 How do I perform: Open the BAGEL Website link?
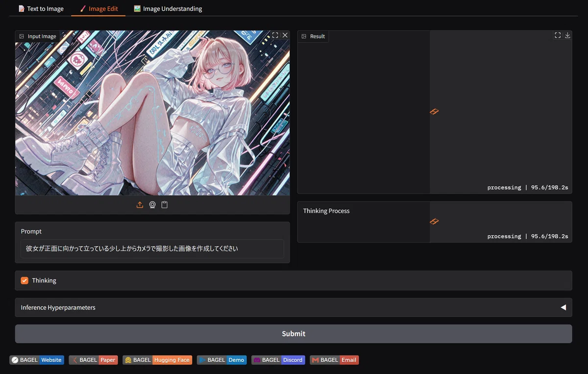37,360
